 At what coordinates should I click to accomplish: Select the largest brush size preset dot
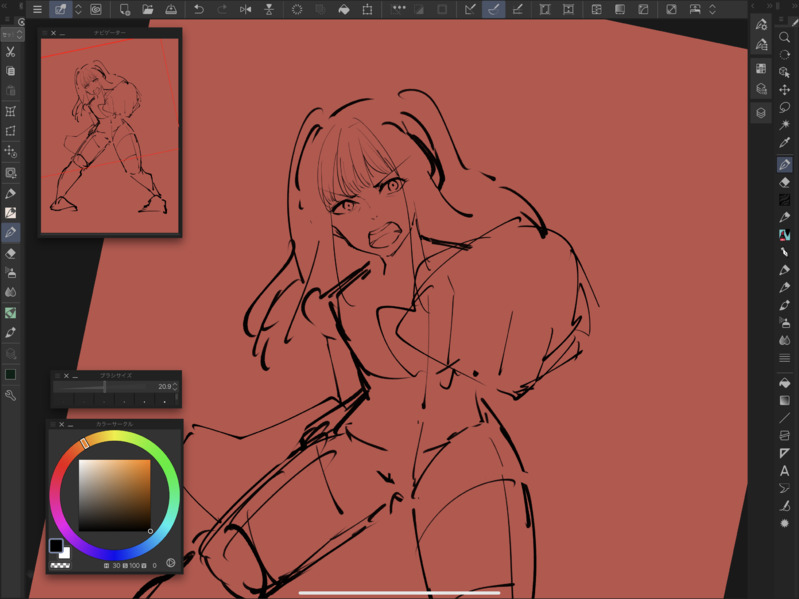click(x=164, y=401)
